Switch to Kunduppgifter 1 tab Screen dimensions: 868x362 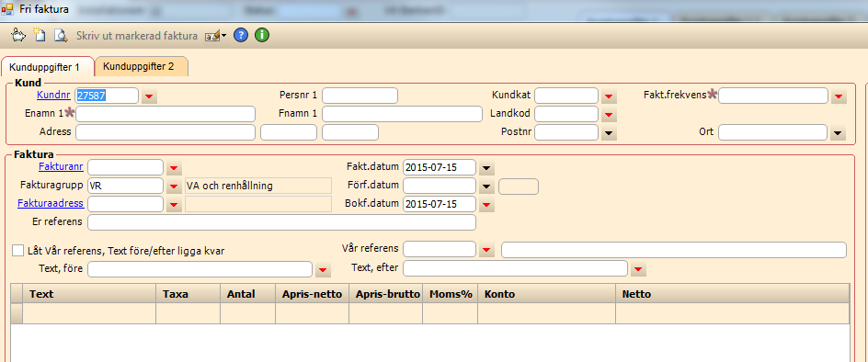[48, 67]
